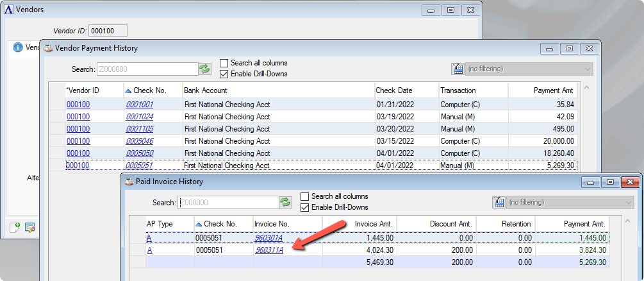
Task: Click Search field in Paid Invoice History
Action: [x=228, y=203]
